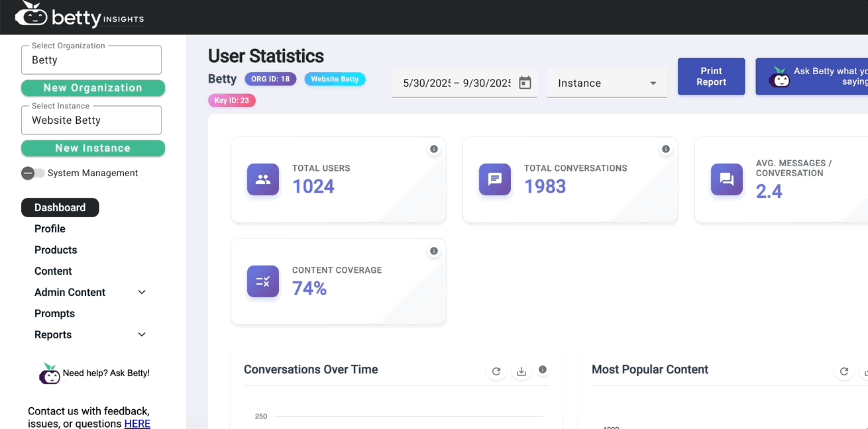This screenshot has width=868, height=429.
Task: Follow the HERE feedback link
Action: [x=137, y=423]
